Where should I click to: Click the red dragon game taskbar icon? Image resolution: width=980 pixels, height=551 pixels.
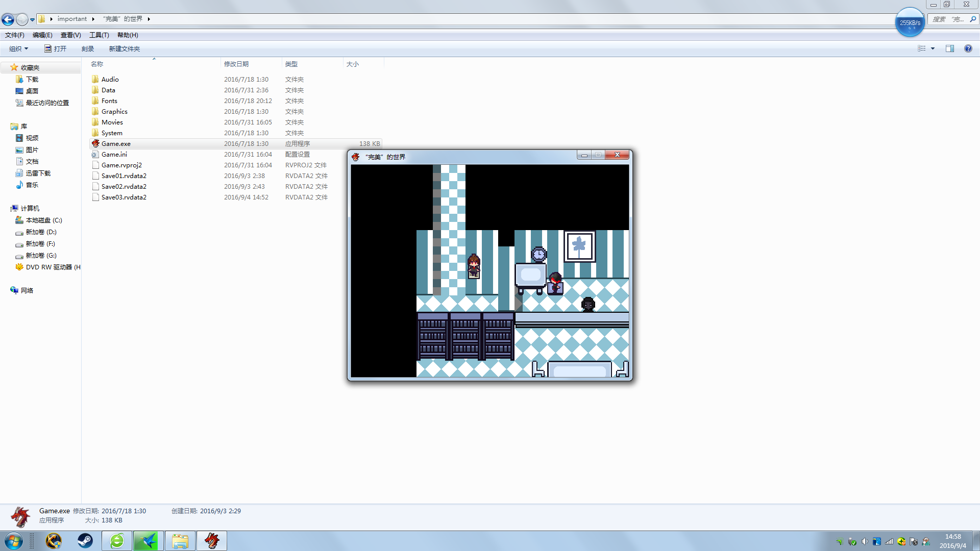212,541
